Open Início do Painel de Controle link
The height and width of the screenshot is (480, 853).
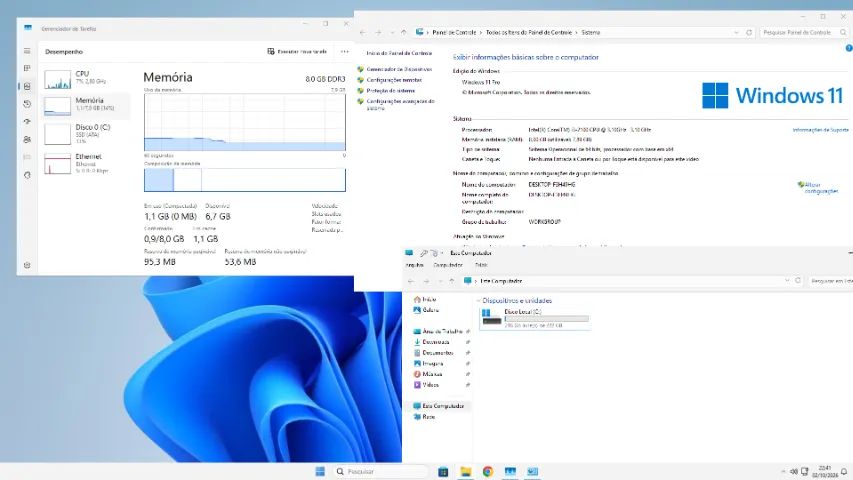tap(399, 53)
